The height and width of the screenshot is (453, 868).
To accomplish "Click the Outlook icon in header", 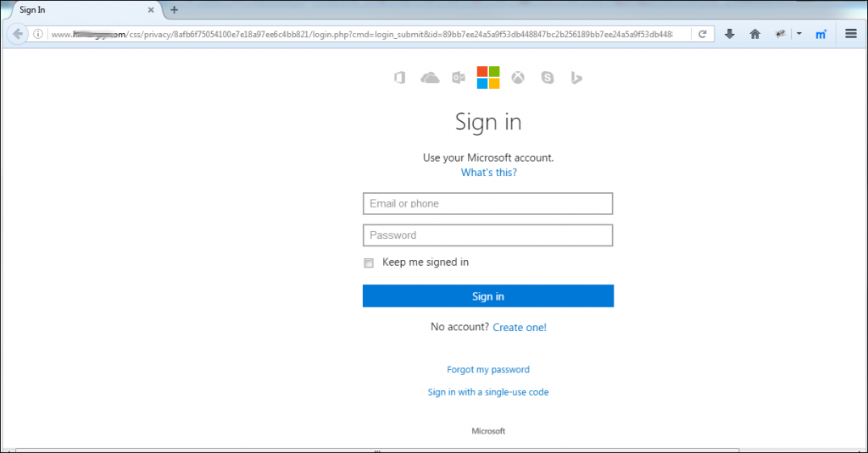I will point(459,77).
